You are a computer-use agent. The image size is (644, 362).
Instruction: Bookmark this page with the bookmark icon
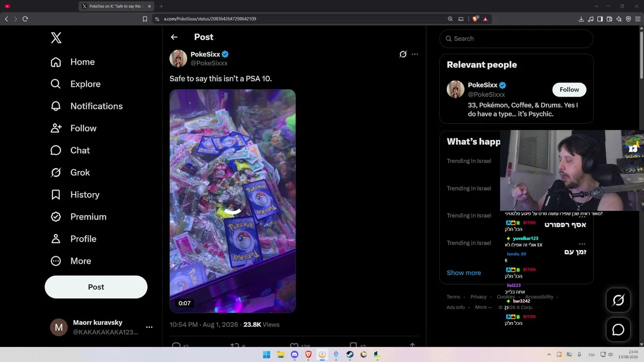pyautogui.click(x=145, y=19)
